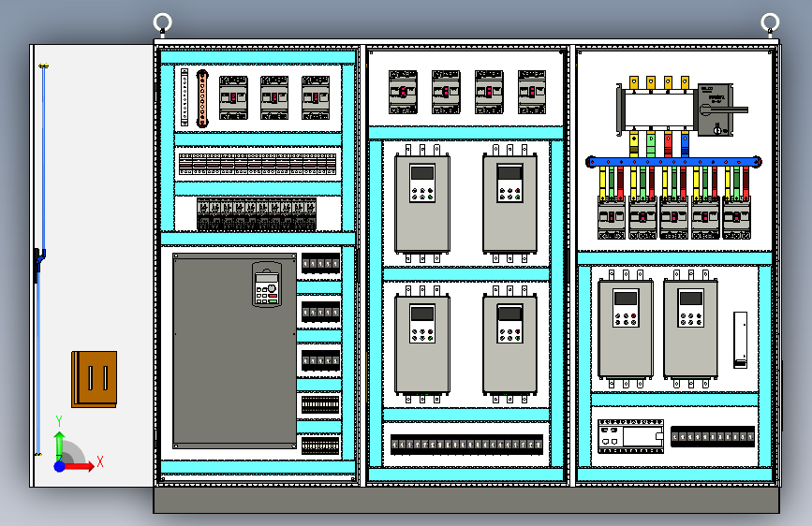
Task: Pick the orange document pocket on the door
Action: (95, 379)
